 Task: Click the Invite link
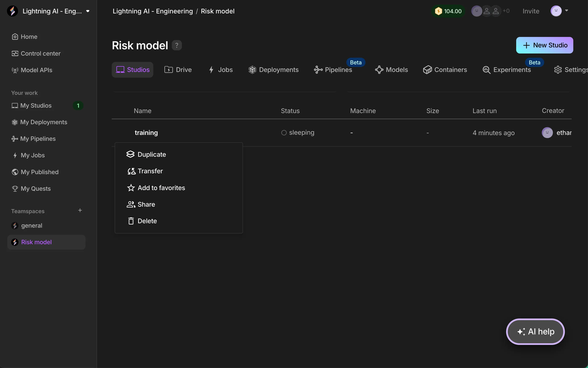click(531, 11)
